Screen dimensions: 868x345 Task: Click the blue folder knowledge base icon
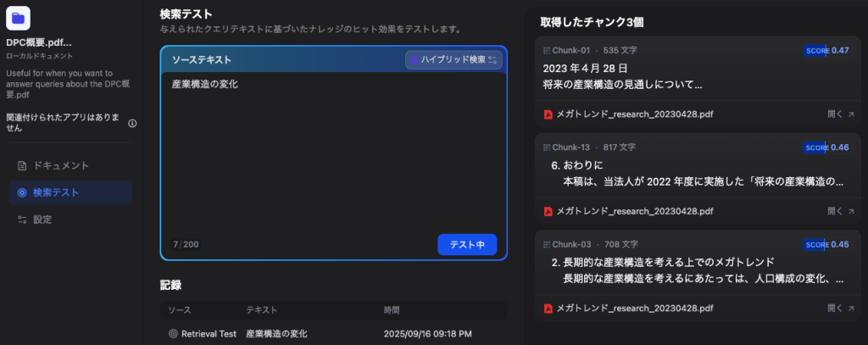(19, 17)
